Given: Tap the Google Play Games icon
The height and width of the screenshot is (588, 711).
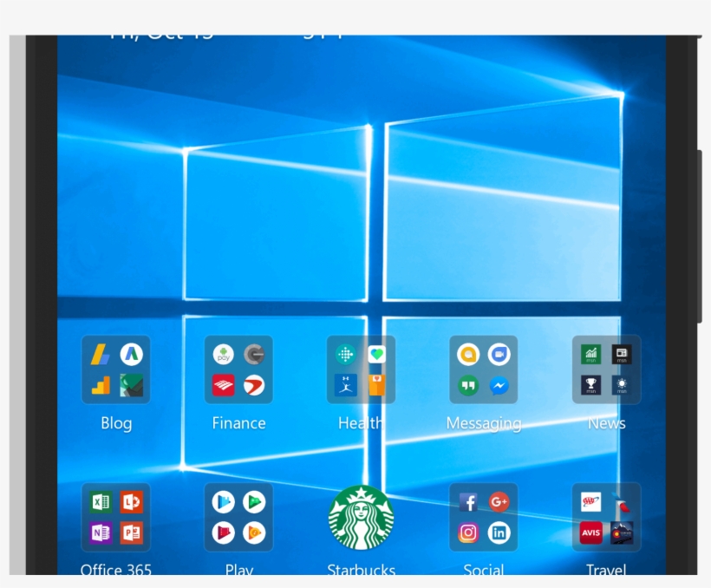Looking at the screenshot, I should (254, 502).
